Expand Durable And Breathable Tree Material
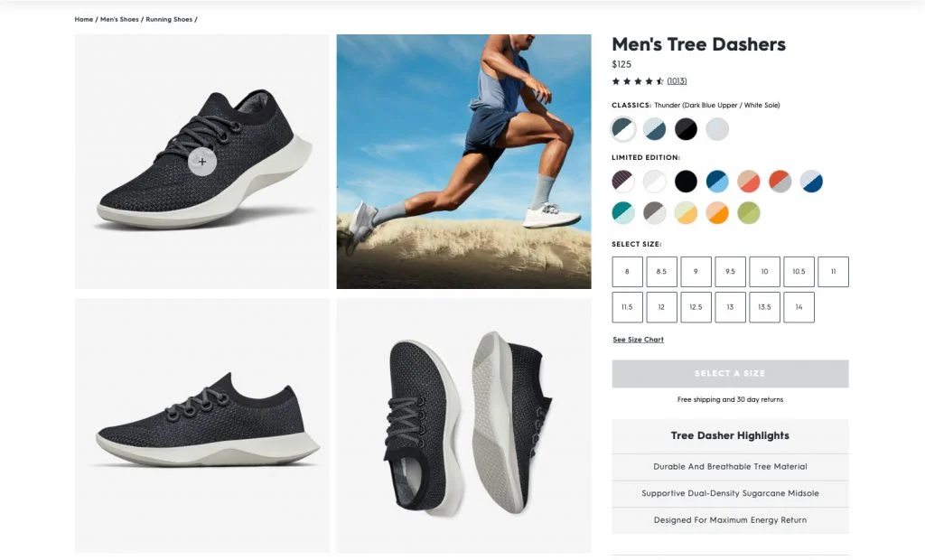The image size is (925, 560). tap(730, 467)
